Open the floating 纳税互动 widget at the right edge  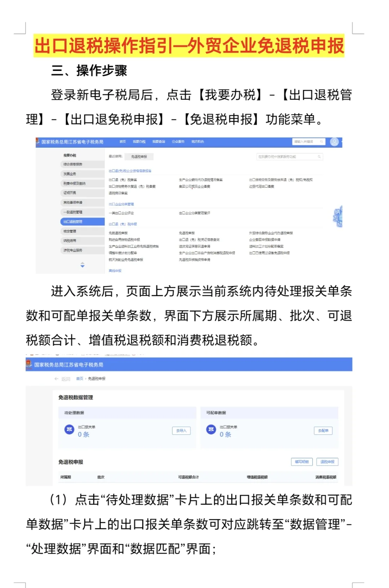338,217
